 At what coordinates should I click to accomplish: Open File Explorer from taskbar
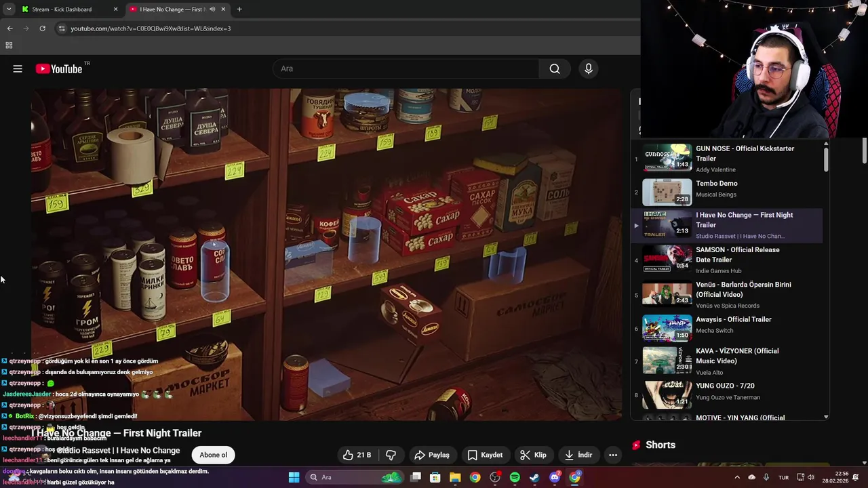pyautogui.click(x=455, y=477)
